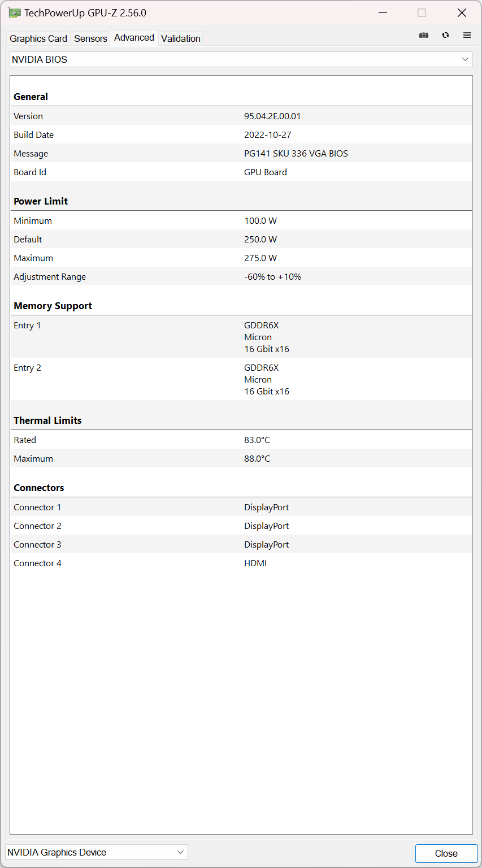Select the Connector 1 row label
This screenshot has width=482, height=868.
(37, 507)
